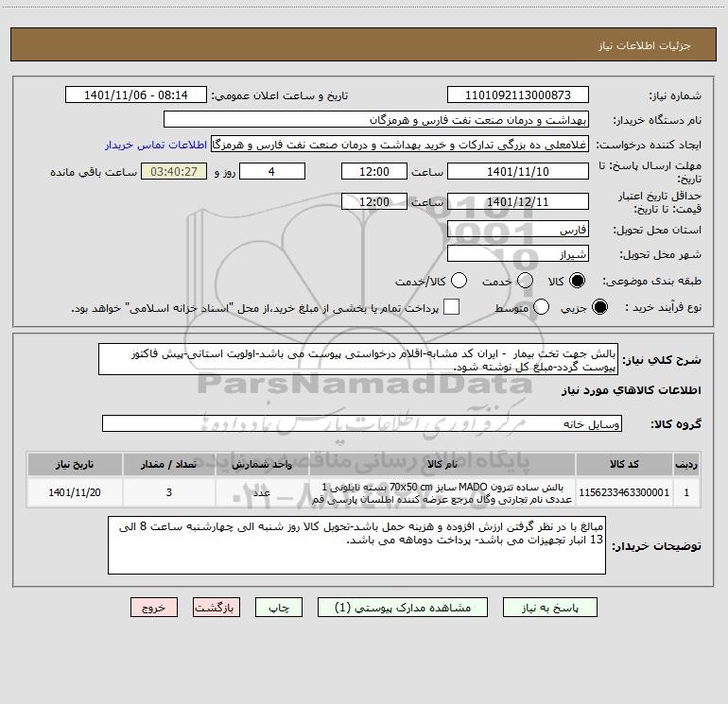728x704 pixels.
Task: Click the استان محل تحویل field فارس
Action: [518, 230]
